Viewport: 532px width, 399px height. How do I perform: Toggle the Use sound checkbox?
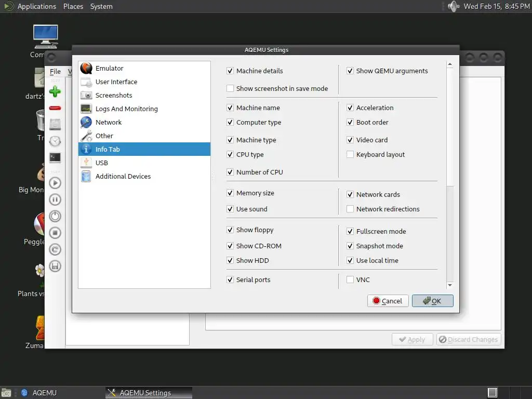coord(230,209)
